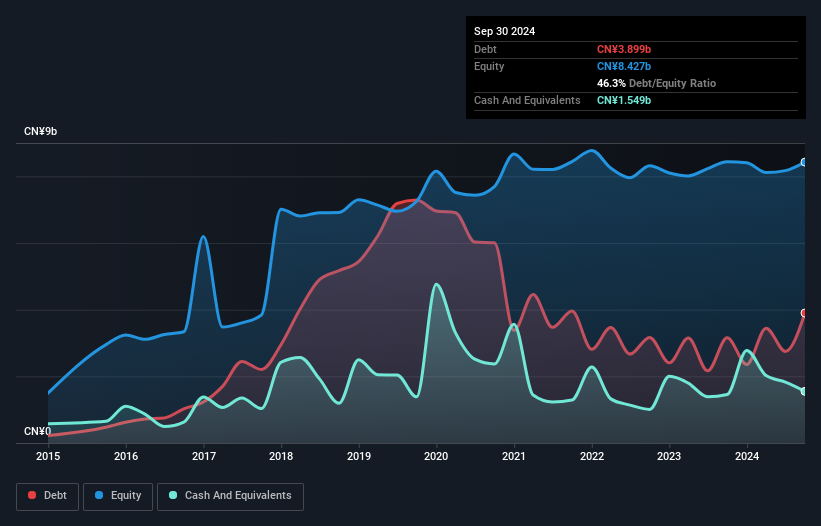This screenshot has height=526, width=821.
Task: Select the blue Equity endpoint marker
Action: coord(804,162)
